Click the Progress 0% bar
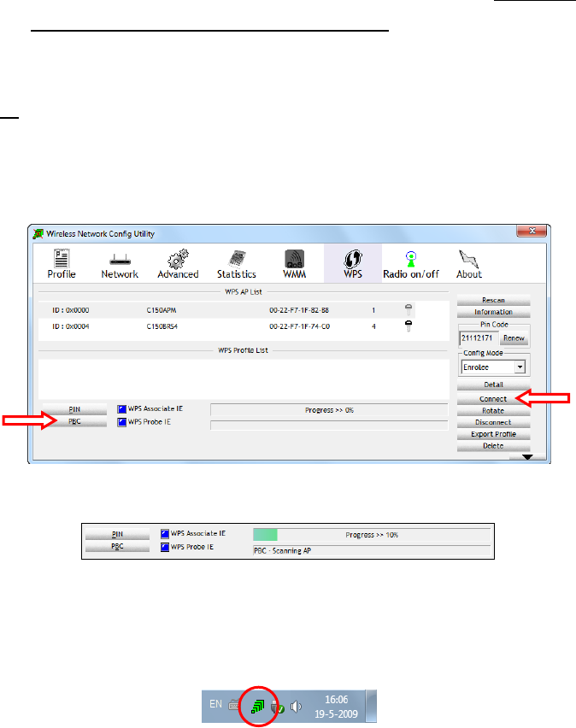Viewport: 576px width, 728px height. point(329,410)
